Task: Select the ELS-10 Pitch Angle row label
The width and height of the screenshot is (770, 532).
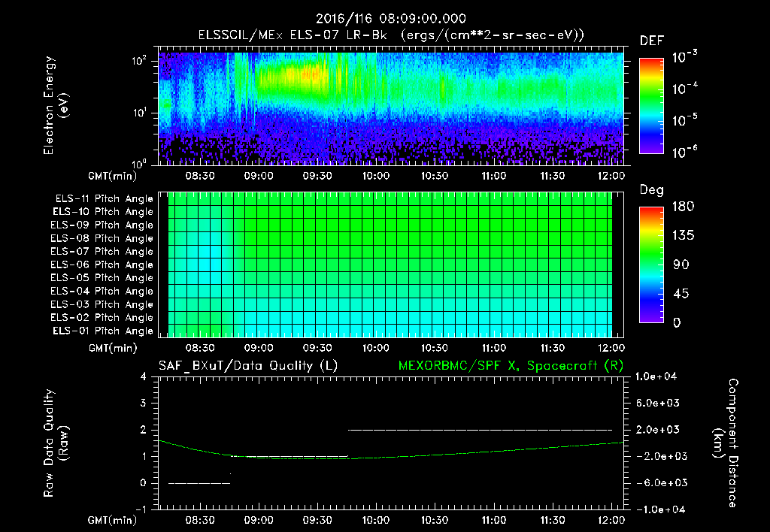Action: [x=103, y=212]
